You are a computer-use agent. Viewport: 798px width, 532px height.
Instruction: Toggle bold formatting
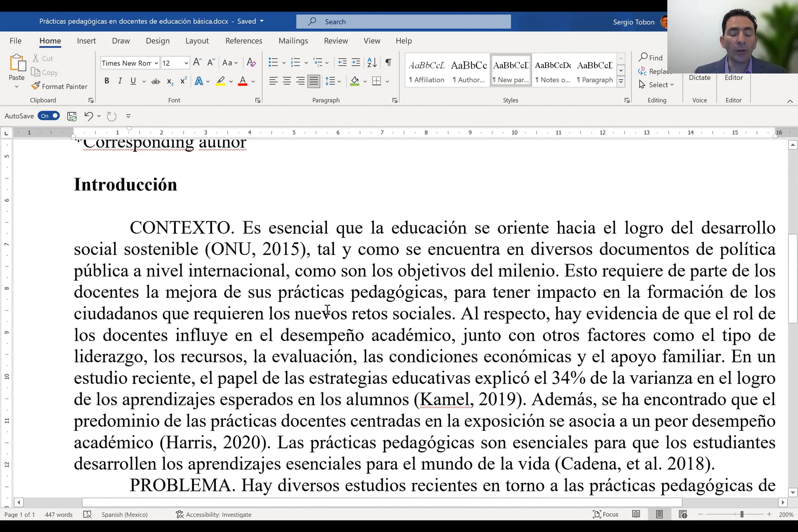coord(106,81)
